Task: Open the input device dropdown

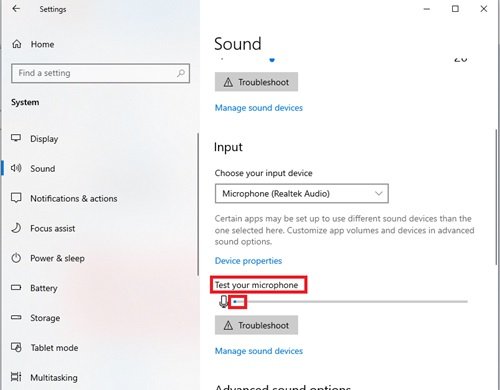Action: pos(302,193)
